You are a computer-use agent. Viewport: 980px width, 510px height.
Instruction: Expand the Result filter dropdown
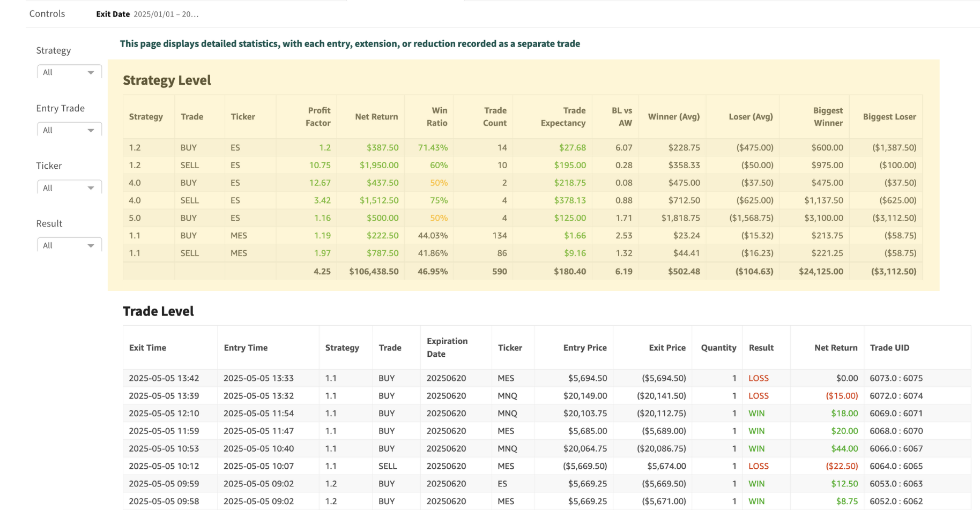click(69, 245)
